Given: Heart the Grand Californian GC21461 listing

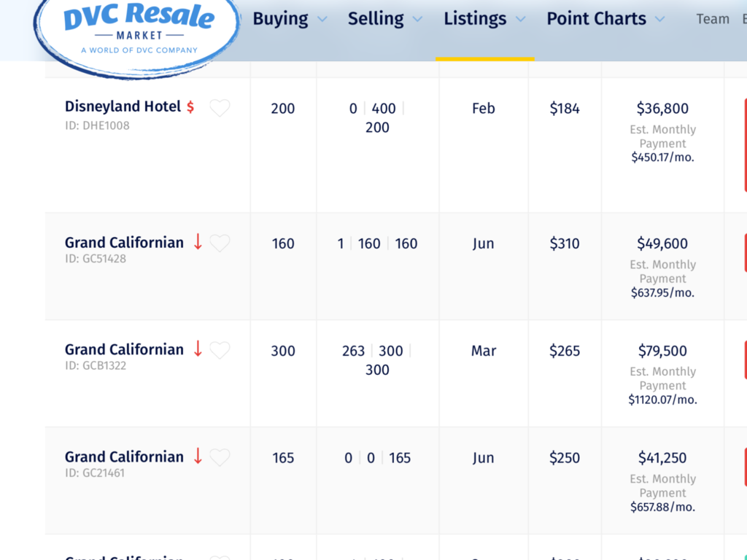Looking at the screenshot, I should point(220,457).
